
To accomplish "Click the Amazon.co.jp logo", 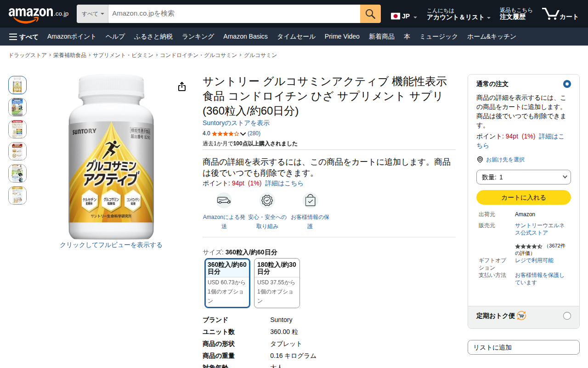I will pos(39,14).
